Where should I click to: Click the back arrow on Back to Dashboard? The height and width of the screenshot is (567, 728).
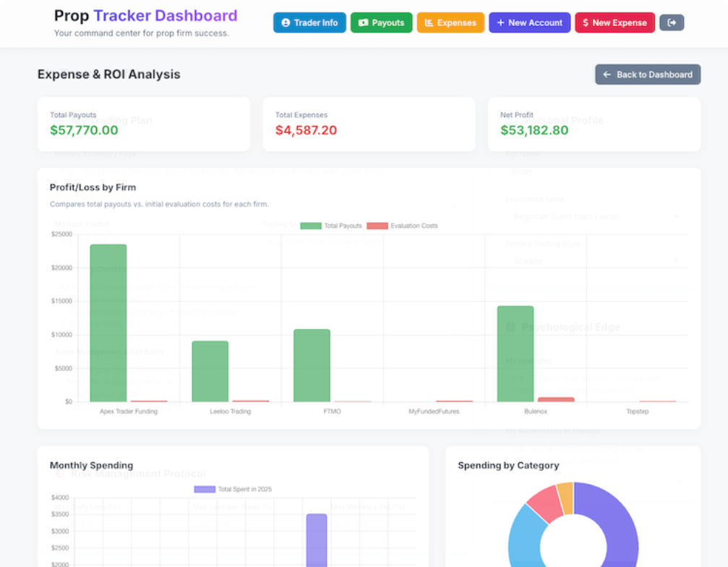[606, 74]
